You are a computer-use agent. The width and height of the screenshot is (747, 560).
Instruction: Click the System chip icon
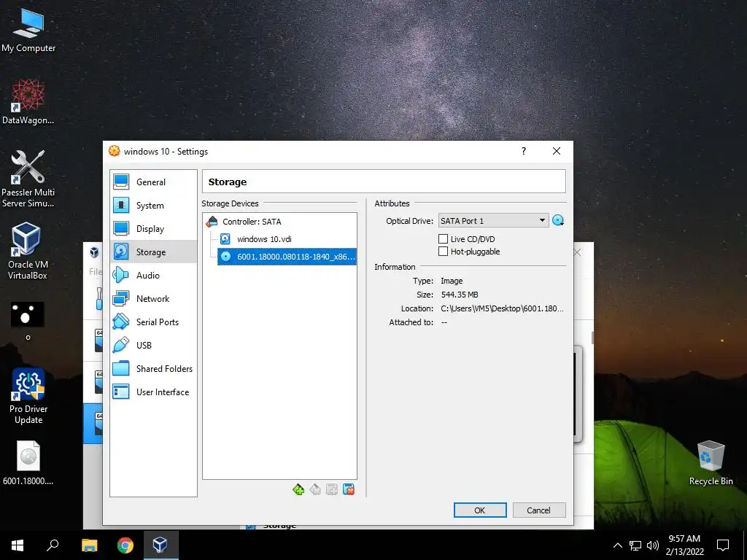tap(121, 205)
